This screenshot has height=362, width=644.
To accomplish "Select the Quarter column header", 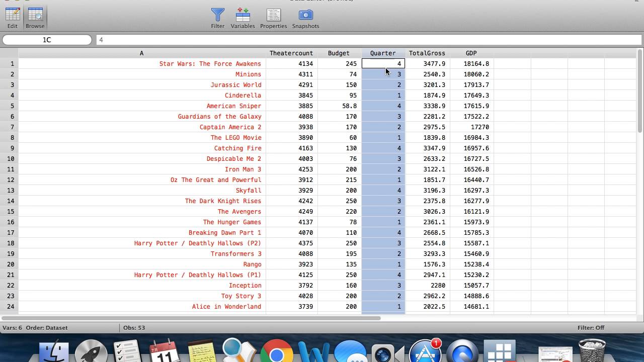I will pos(383,53).
